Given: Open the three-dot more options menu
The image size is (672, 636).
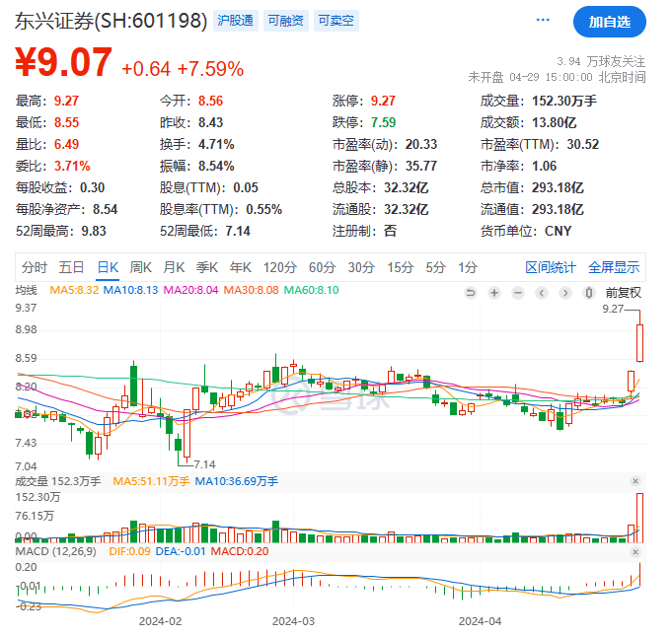Looking at the screenshot, I should point(543,20).
